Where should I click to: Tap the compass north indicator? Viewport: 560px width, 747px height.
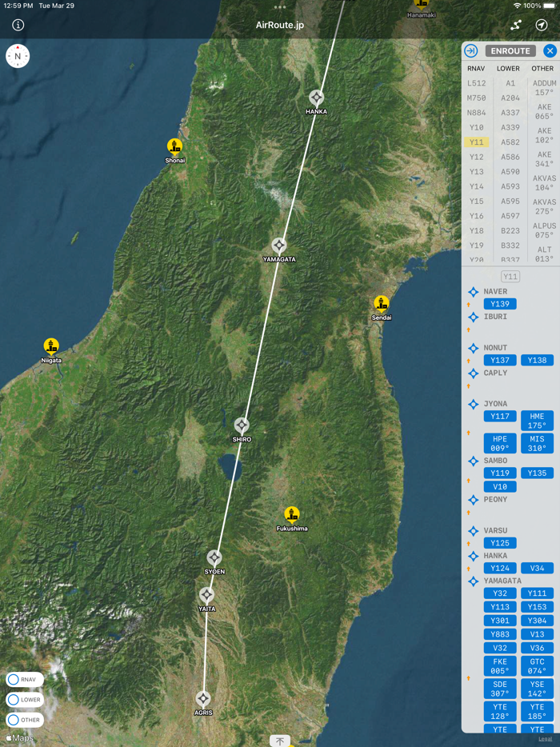tap(18, 56)
